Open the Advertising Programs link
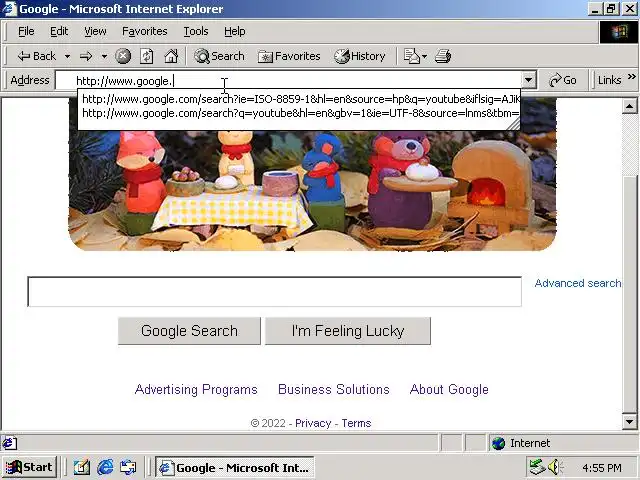Screen dimensions: 640x480 [196, 389]
